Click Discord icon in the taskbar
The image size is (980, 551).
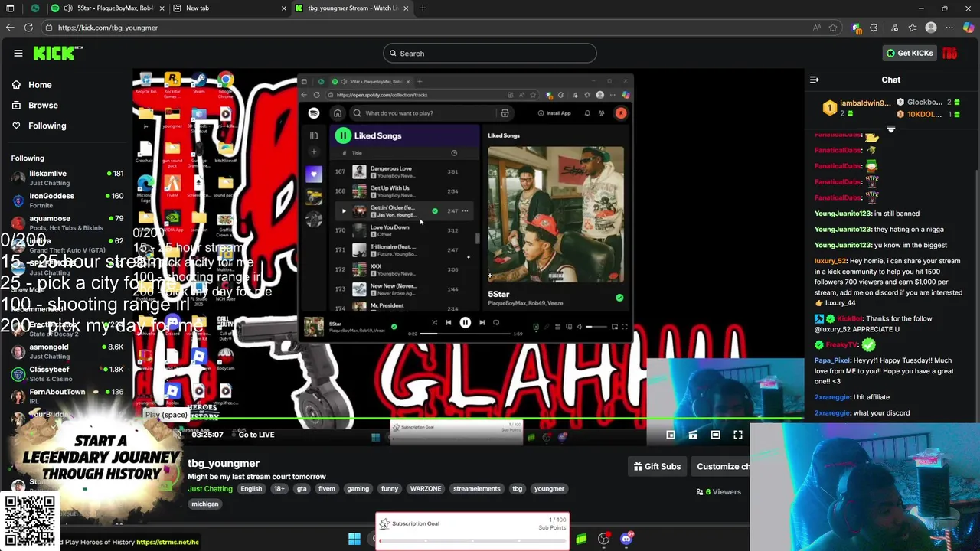(626, 539)
